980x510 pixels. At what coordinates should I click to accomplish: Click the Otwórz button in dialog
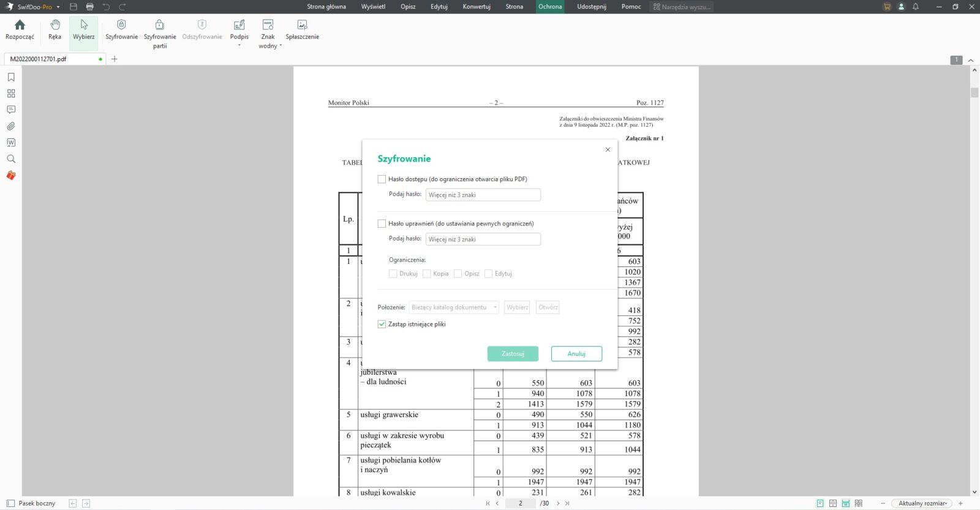(548, 307)
